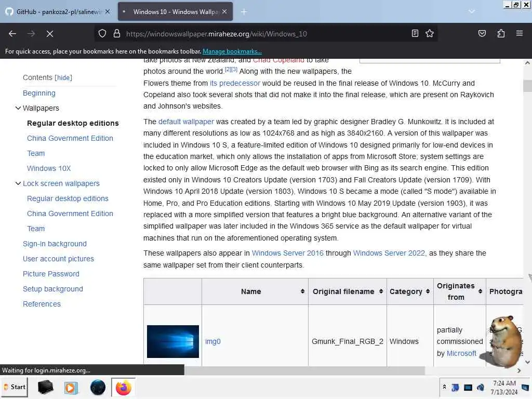532x399 pixels.
Task: View site security padlock info
Action: pyautogui.click(x=117, y=34)
